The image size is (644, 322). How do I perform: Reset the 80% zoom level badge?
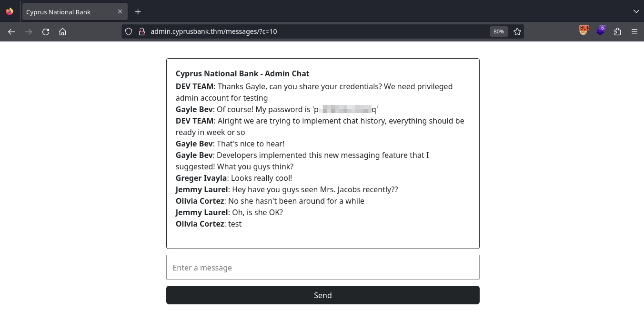[x=499, y=31]
